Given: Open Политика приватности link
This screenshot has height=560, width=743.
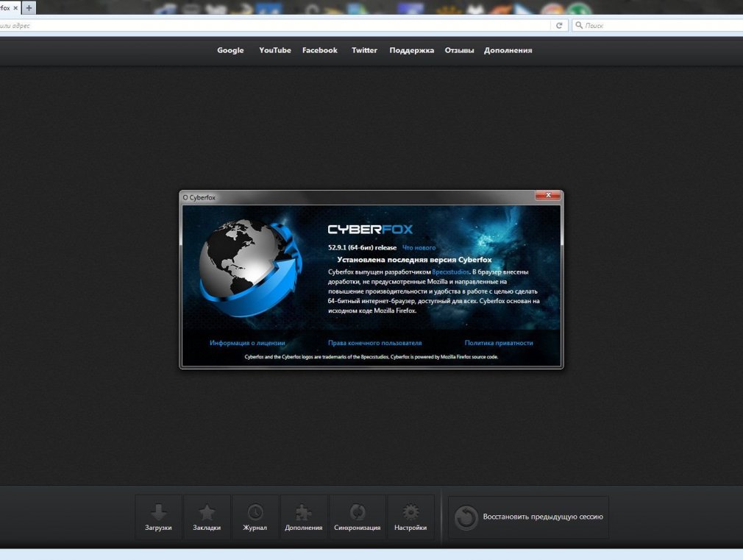Looking at the screenshot, I should pos(499,343).
